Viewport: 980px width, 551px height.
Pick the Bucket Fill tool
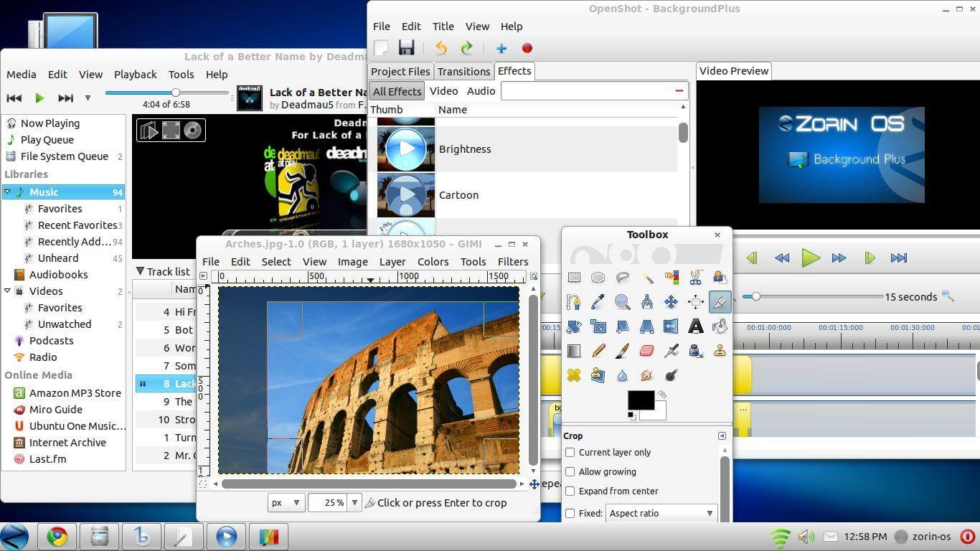(x=720, y=326)
